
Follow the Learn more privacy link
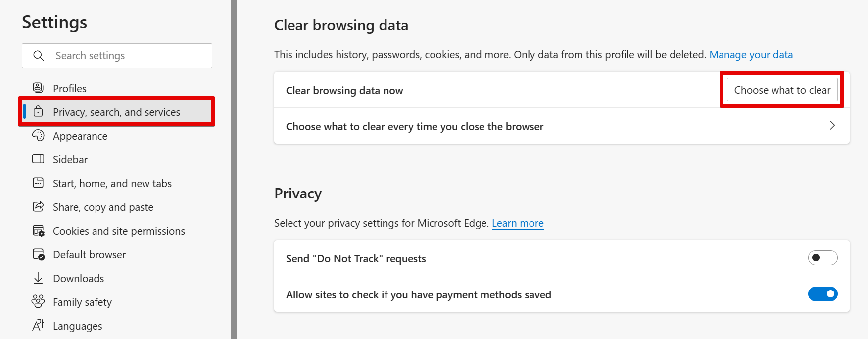[518, 223]
